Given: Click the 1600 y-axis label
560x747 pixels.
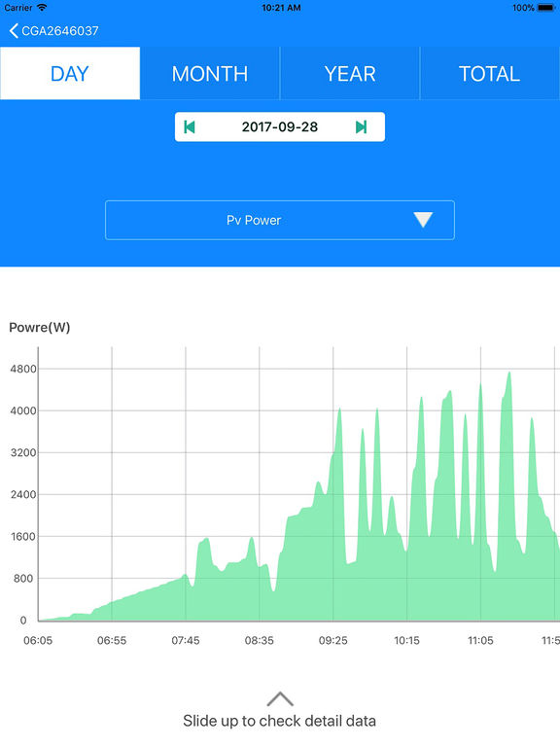Looking at the screenshot, I should coord(23,537).
